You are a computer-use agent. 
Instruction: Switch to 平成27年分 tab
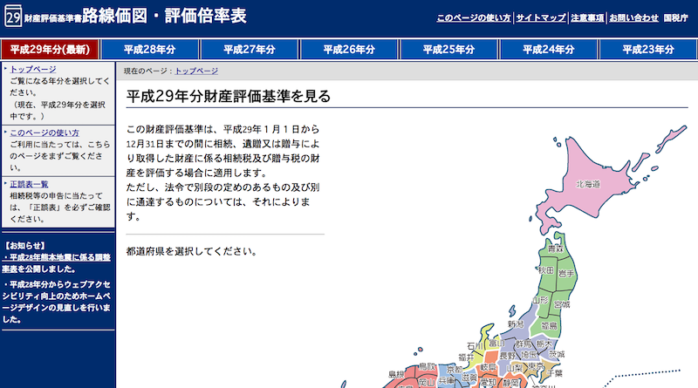249,49
